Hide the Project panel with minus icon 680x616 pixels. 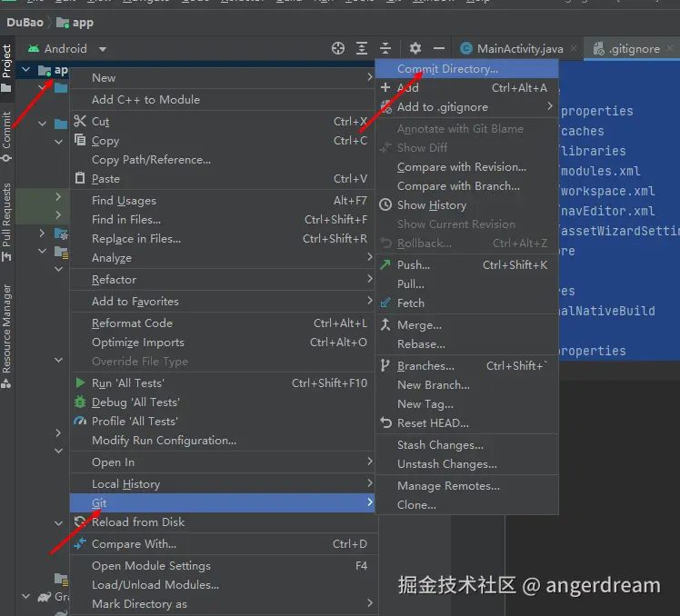439,48
